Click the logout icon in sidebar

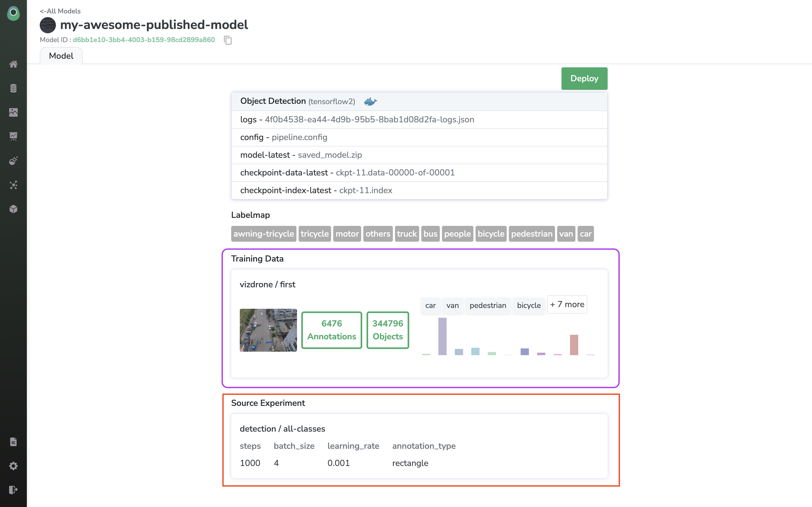tap(13, 490)
